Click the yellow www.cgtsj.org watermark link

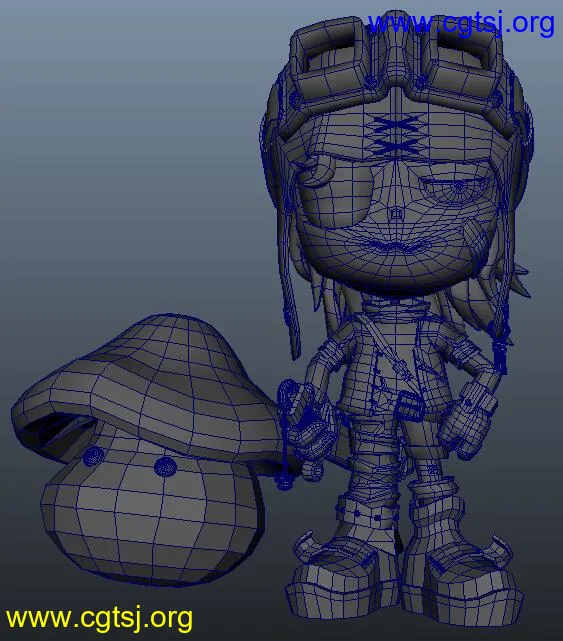pyautogui.click(x=99, y=618)
